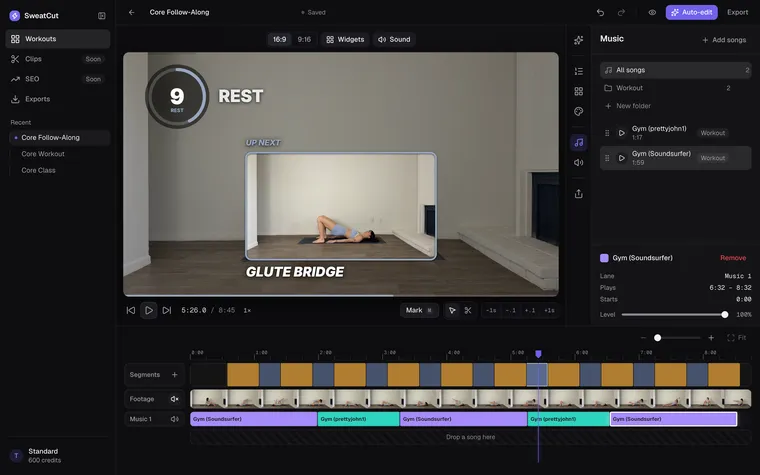Click the purple clip color swatch
760x475 pixels.
[x=604, y=258]
